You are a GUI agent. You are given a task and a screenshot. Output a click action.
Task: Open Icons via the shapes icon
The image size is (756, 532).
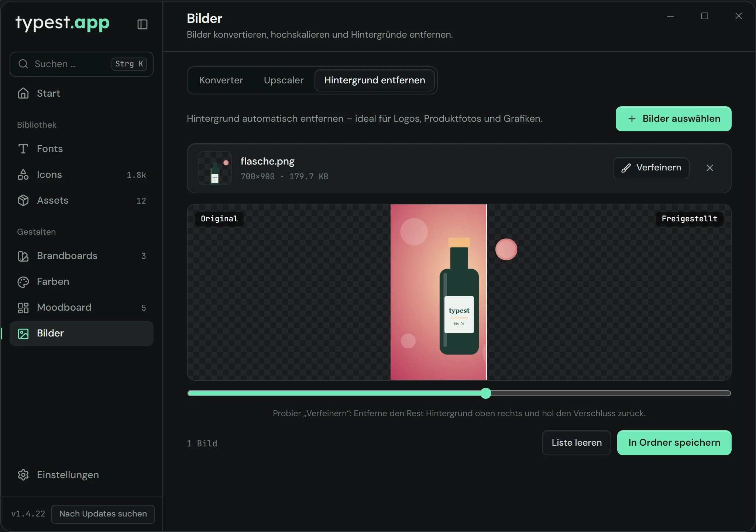tap(23, 175)
